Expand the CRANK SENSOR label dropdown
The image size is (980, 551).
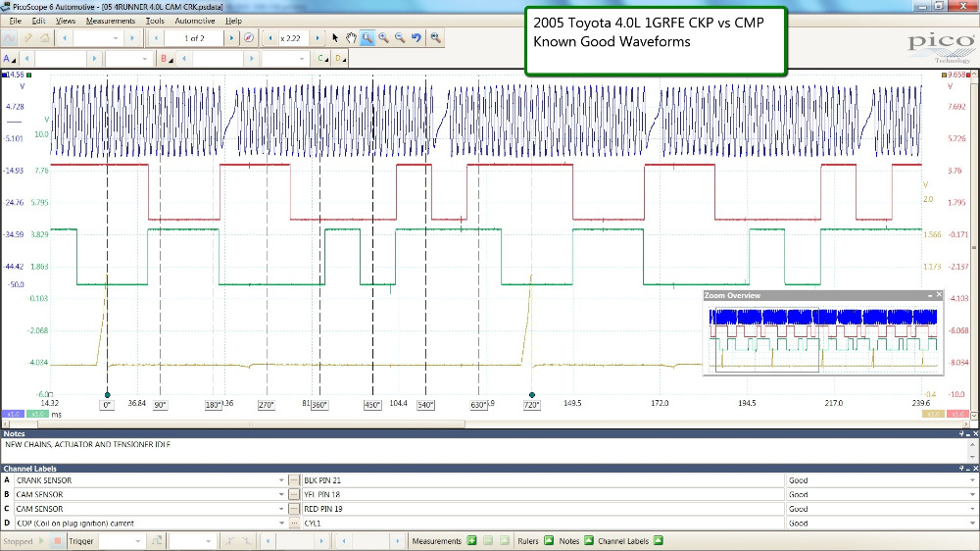click(x=280, y=480)
